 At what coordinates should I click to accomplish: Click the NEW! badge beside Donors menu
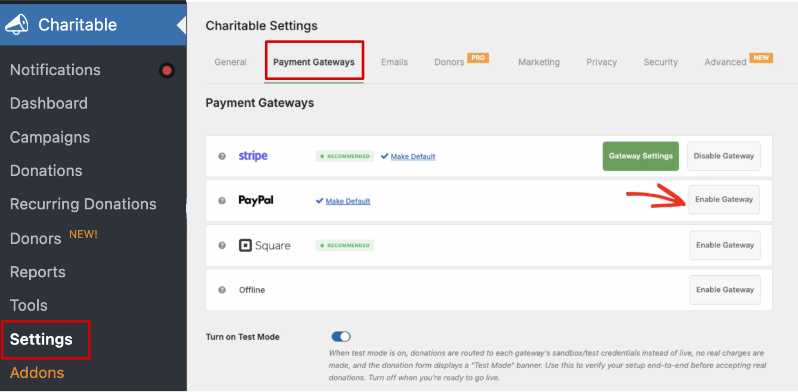pos(83,235)
